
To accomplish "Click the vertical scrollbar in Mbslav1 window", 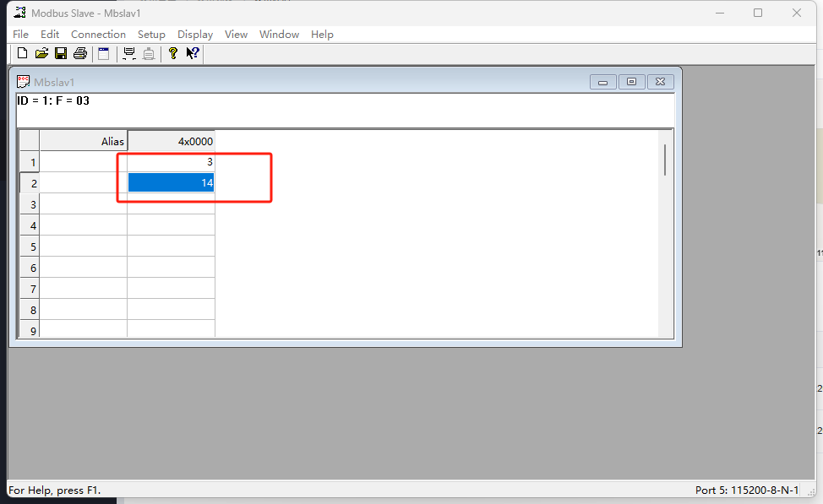I will click(665, 160).
